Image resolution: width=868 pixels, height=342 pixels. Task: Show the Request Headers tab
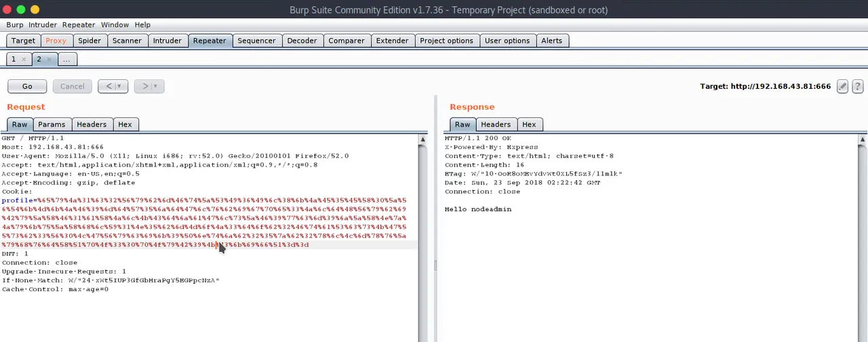(x=92, y=125)
